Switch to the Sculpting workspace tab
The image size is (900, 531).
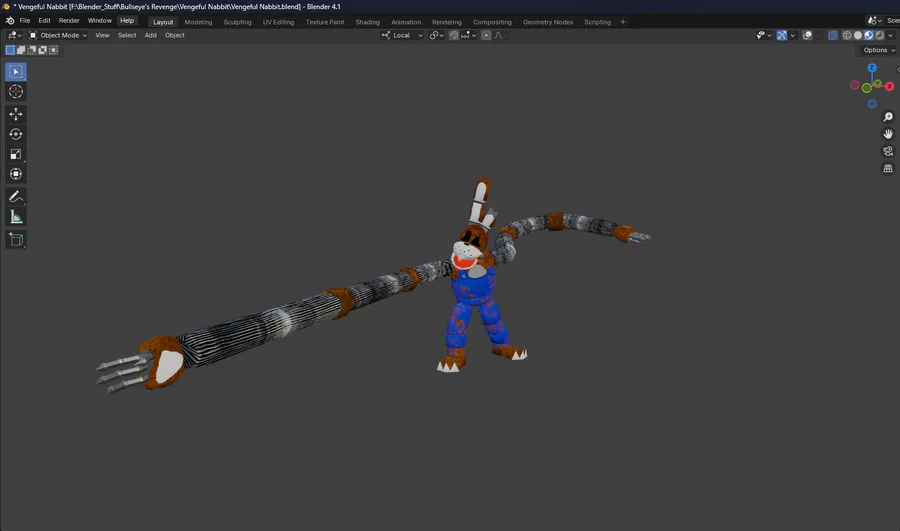[237, 22]
